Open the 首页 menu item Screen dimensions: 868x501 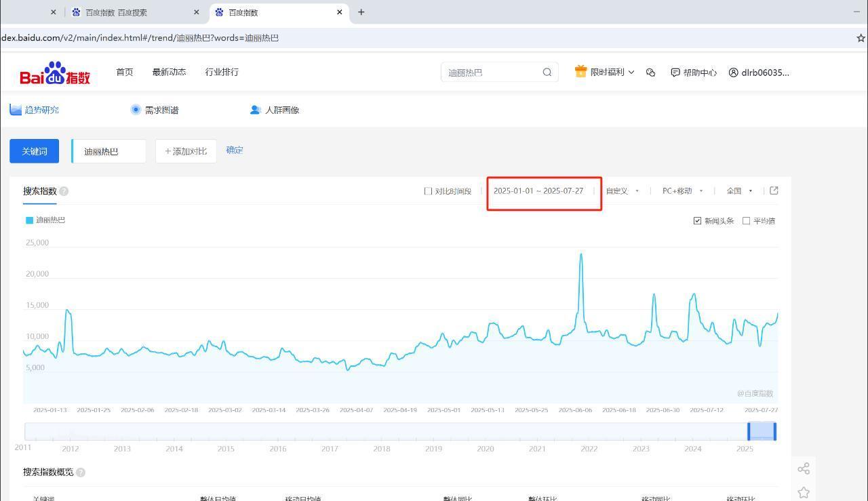(125, 72)
